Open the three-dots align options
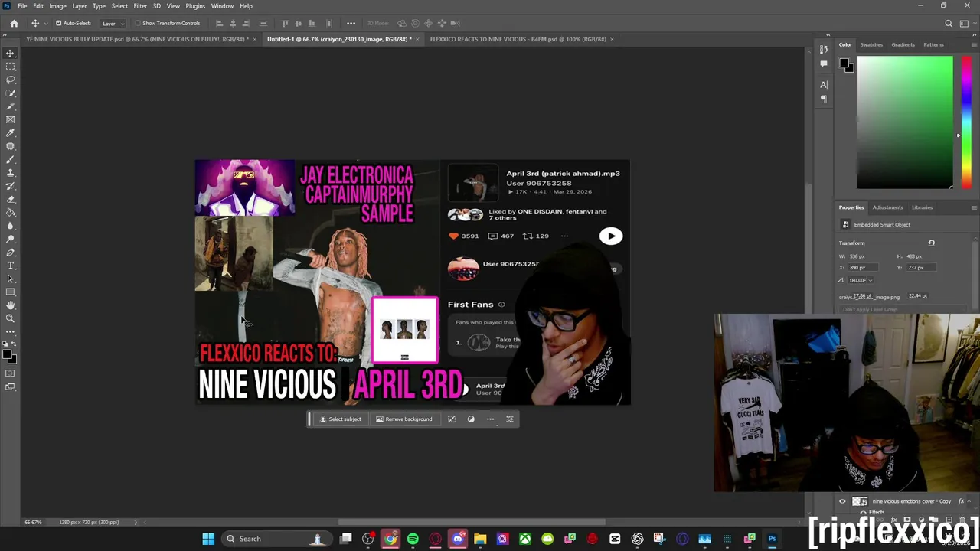 click(x=351, y=23)
